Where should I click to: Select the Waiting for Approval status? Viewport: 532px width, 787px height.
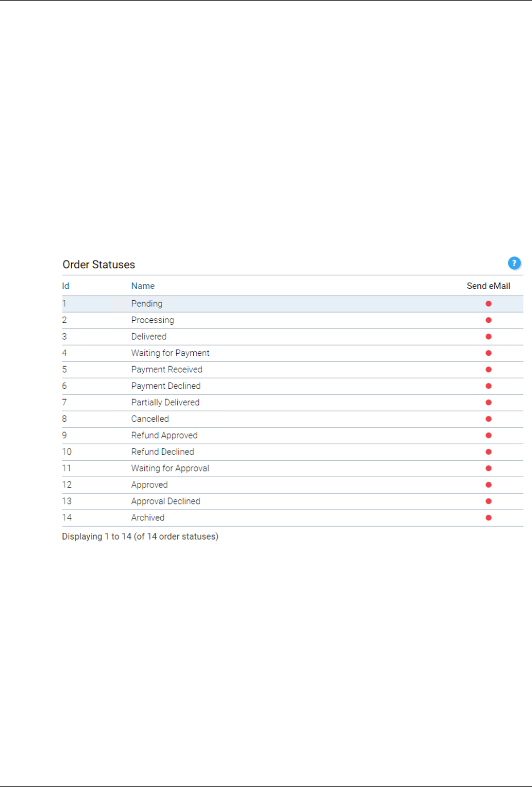point(170,469)
